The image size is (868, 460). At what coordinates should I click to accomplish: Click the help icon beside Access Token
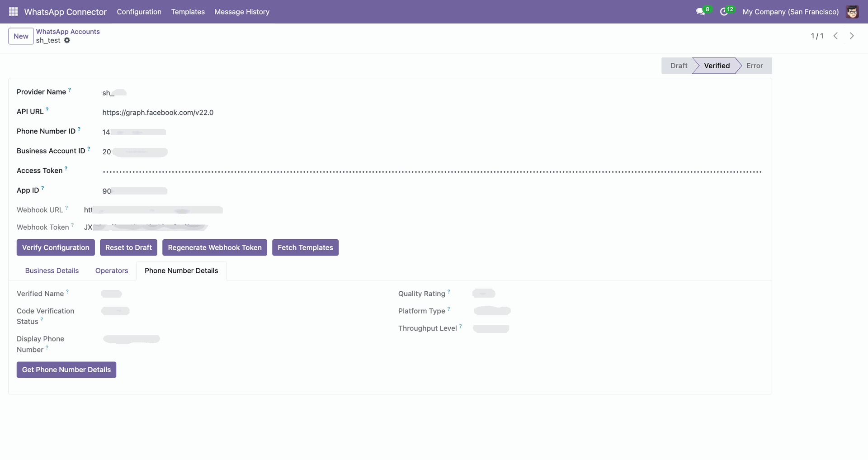66,169
